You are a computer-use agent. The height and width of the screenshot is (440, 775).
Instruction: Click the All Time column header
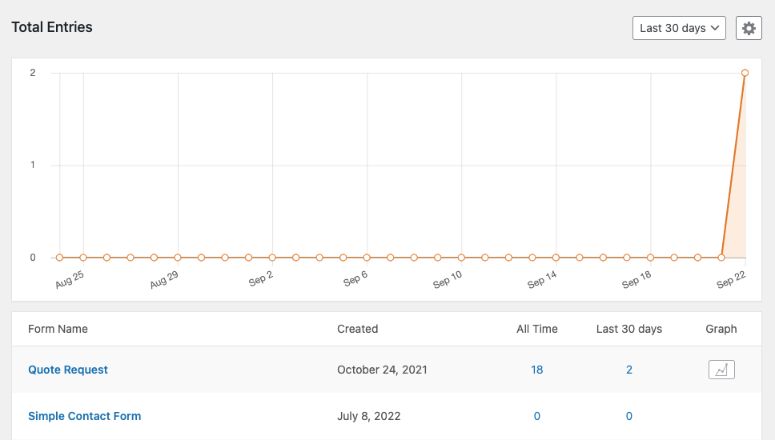click(537, 329)
